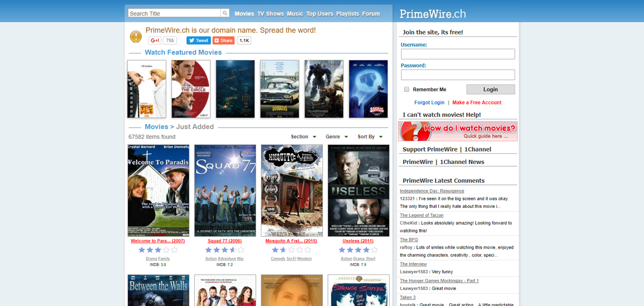Click Western genre under Mosquito
Screen dimensions: 644x306
click(305, 259)
